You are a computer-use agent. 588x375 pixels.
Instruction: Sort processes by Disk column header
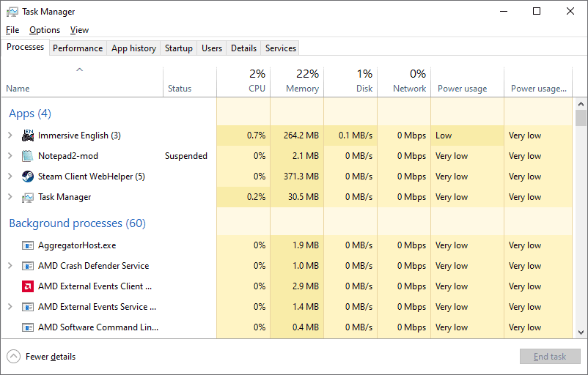pos(350,82)
